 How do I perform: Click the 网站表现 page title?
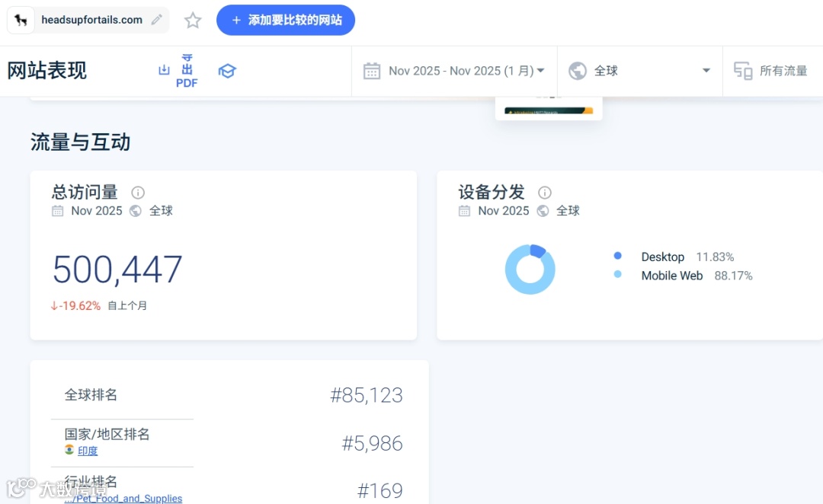tap(46, 70)
